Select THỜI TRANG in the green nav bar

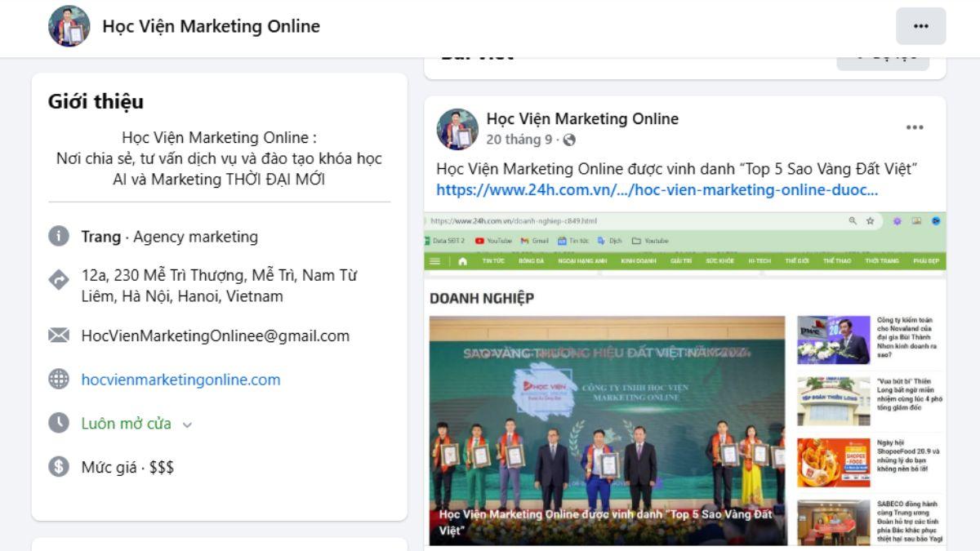[x=882, y=261]
